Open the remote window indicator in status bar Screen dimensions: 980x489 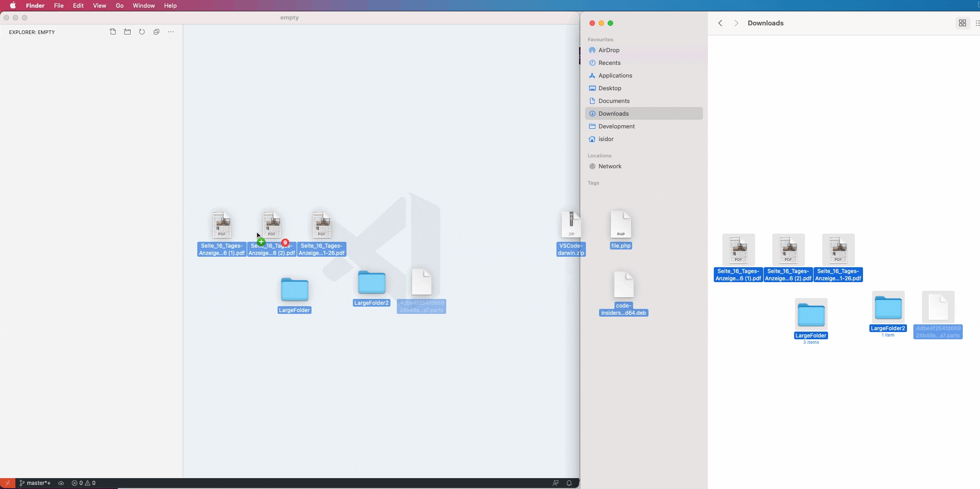[7, 483]
